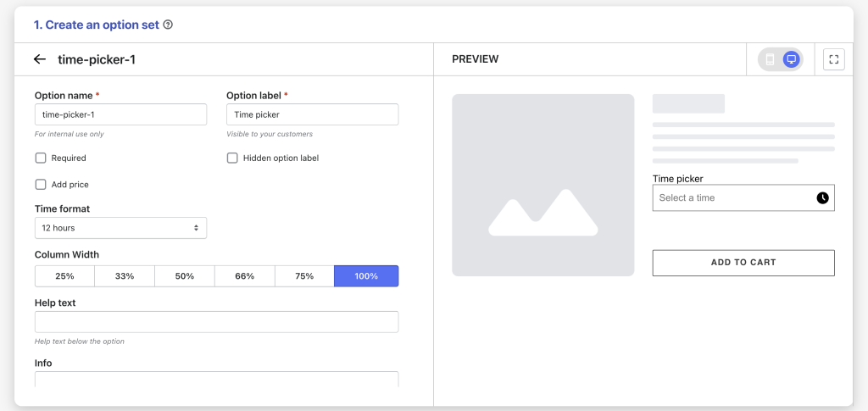
Task: Click the 'For internal use only' hint
Action: click(70, 134)
